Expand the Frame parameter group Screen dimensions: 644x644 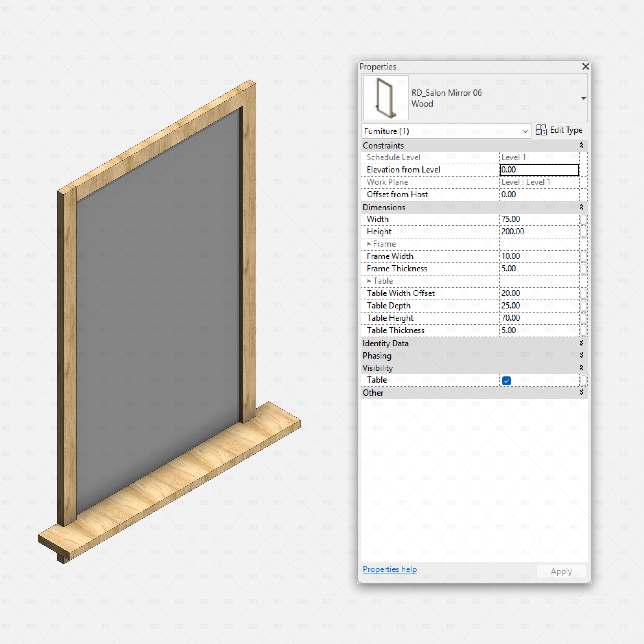(369, 244)
